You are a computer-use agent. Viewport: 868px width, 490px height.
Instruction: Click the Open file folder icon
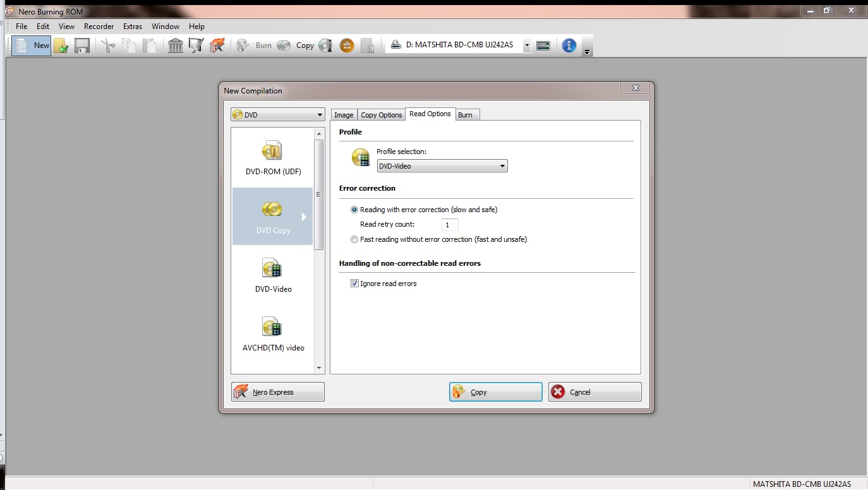click(x=61, y=45)
